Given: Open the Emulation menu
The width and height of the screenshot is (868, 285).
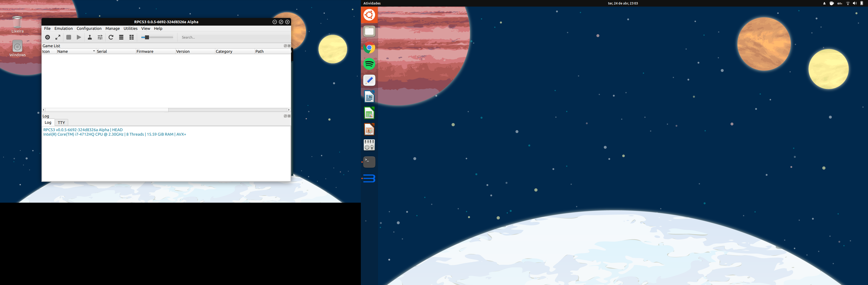Looking at the screenshot, I should (x=63, y=28).
